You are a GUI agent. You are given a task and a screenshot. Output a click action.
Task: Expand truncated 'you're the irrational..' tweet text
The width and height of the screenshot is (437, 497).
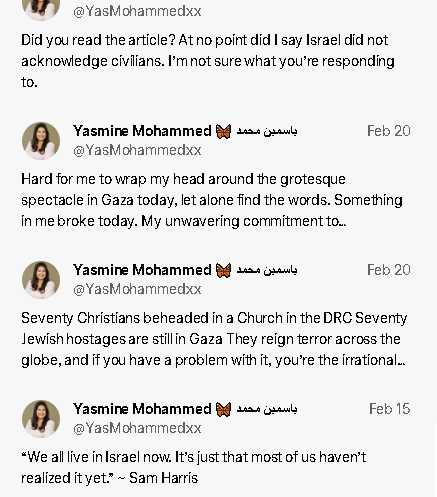[x=214, y=339]
